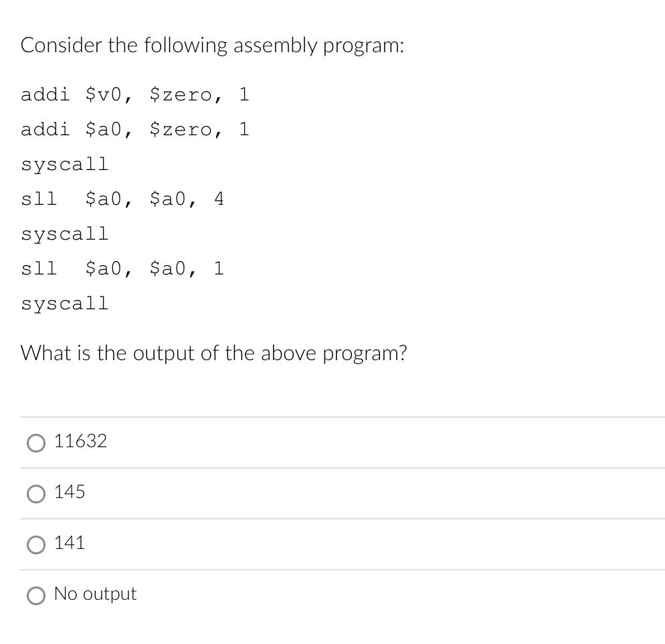Click the line sll $a0, $a0, 1
Viewport: 665px width, 644px height.
tap(122, 268)
